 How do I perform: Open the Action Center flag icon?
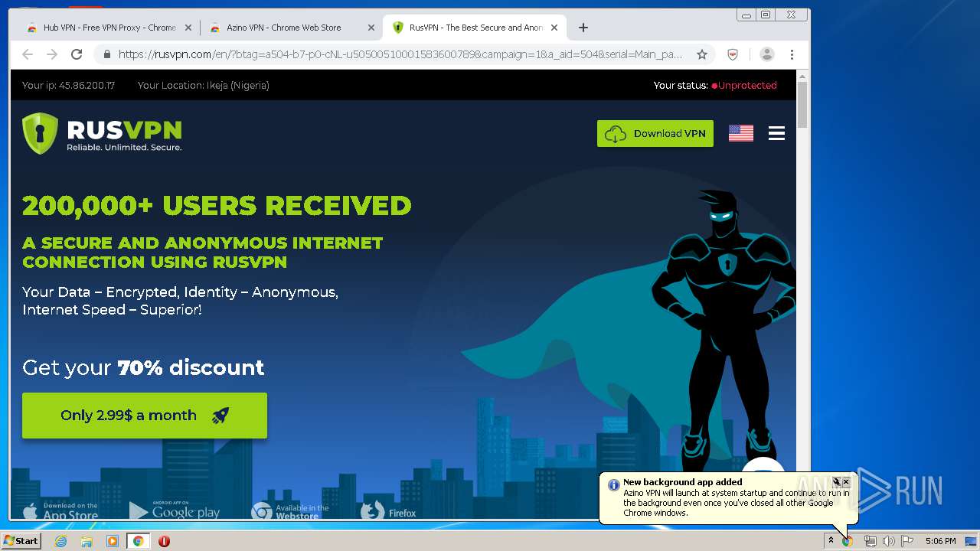pyautogui.click(x=907, y=541)
